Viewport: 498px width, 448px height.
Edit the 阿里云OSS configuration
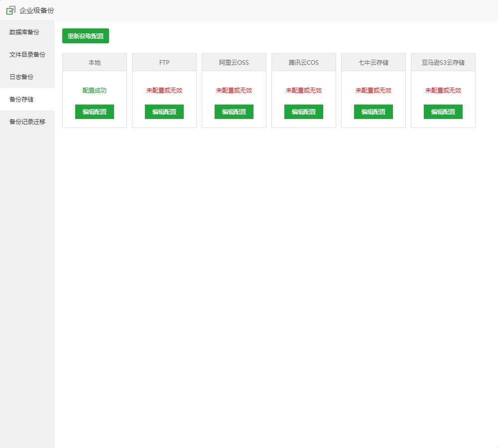[x=234, y=112]
